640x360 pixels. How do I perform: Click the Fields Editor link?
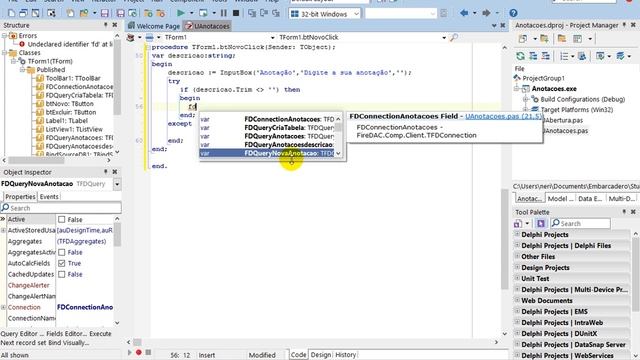tap(67, 333)
